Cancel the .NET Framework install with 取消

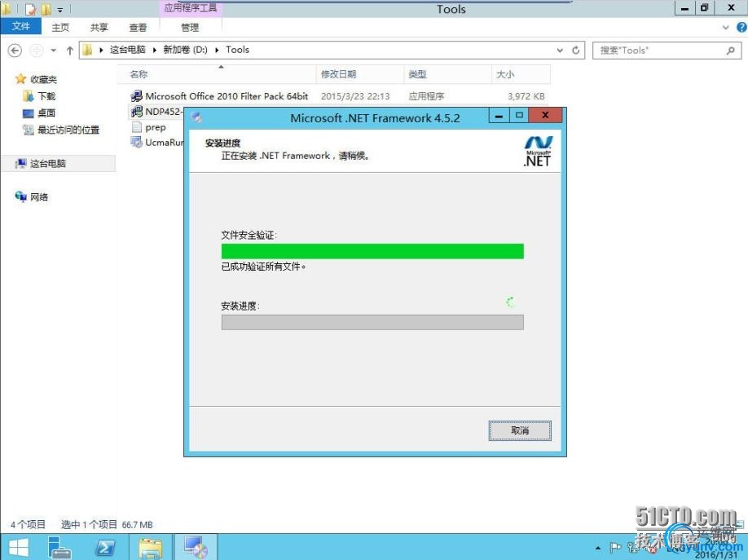[x=520, y=430]
